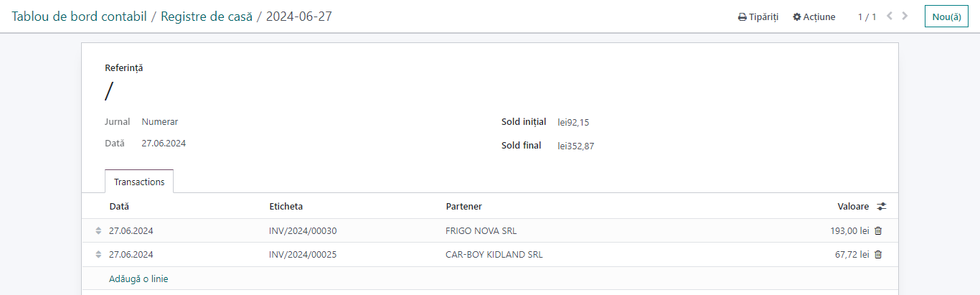Grab the reorder handle of INV/2024/00030 row
The height and width of the screenshot is (295, 980).
click(98, 231)
